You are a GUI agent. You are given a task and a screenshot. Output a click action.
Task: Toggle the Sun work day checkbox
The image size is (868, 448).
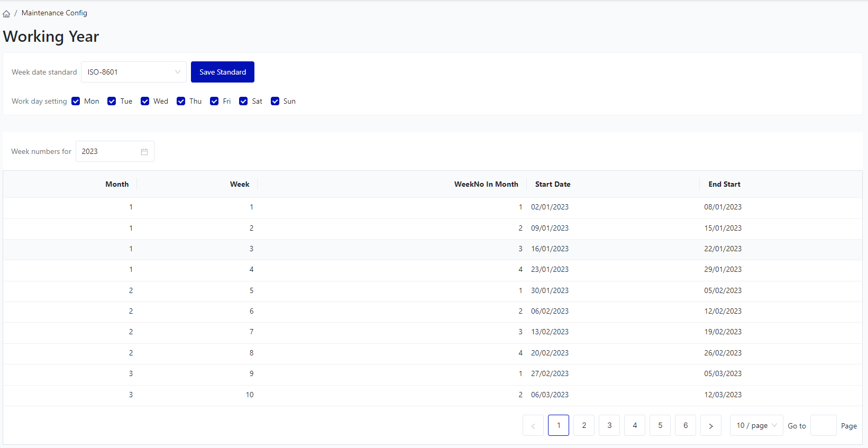coord(275,102)
